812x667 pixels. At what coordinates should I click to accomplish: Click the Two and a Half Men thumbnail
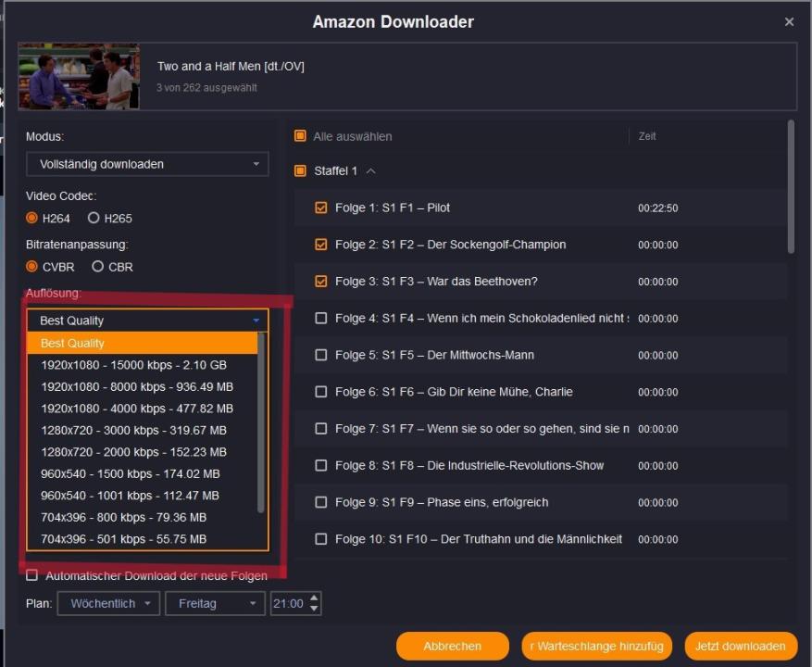point(79,77)
